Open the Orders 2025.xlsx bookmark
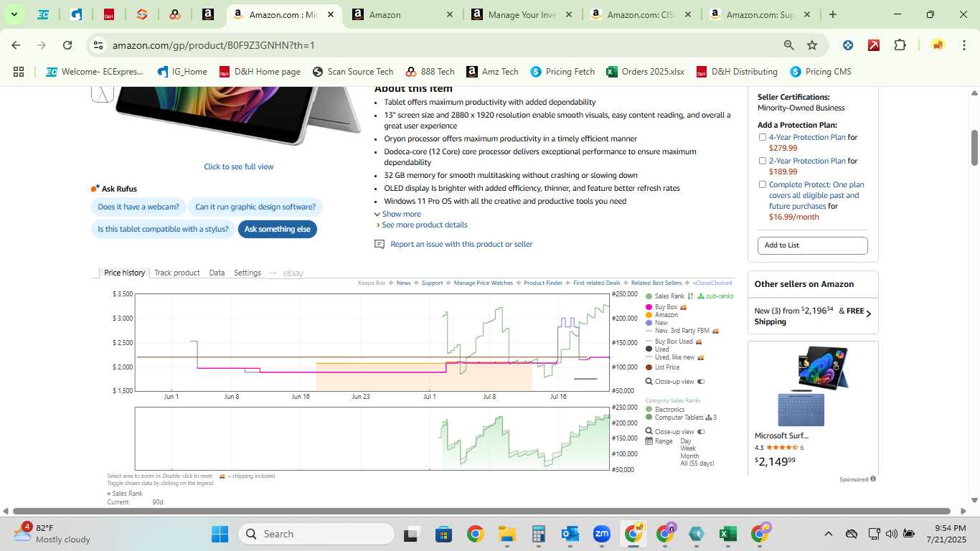 pyautogui.click(x=645, y=72)
